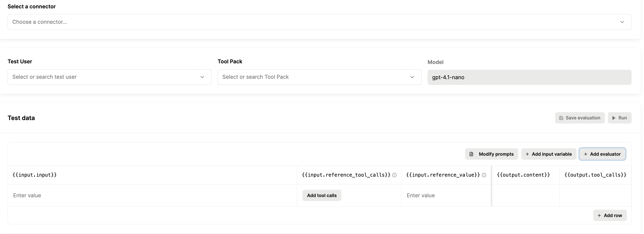Click the info icon beside reference_value header
Viewport: 644px width, 234px height.
484,175
